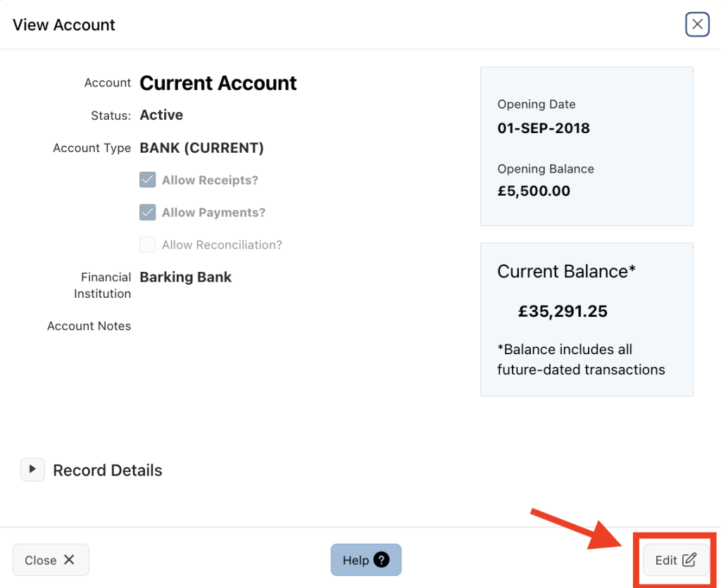The image size is (721, 588).
Task: Select the account name Current Account
Action: (x=218, y=83)
